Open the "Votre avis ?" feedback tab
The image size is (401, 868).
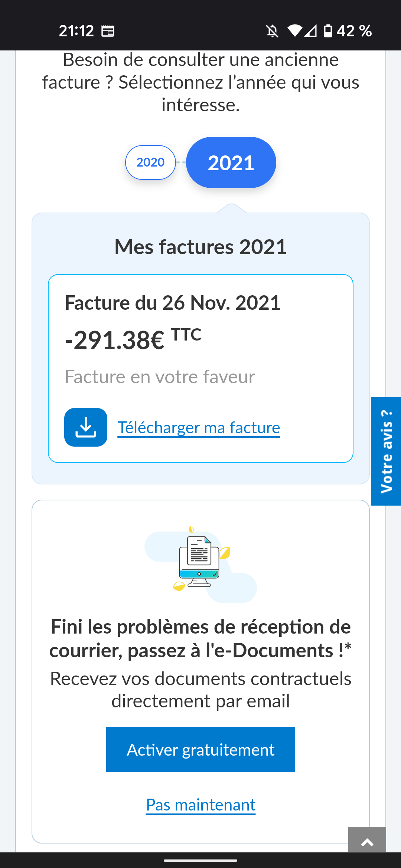(386, 451)
